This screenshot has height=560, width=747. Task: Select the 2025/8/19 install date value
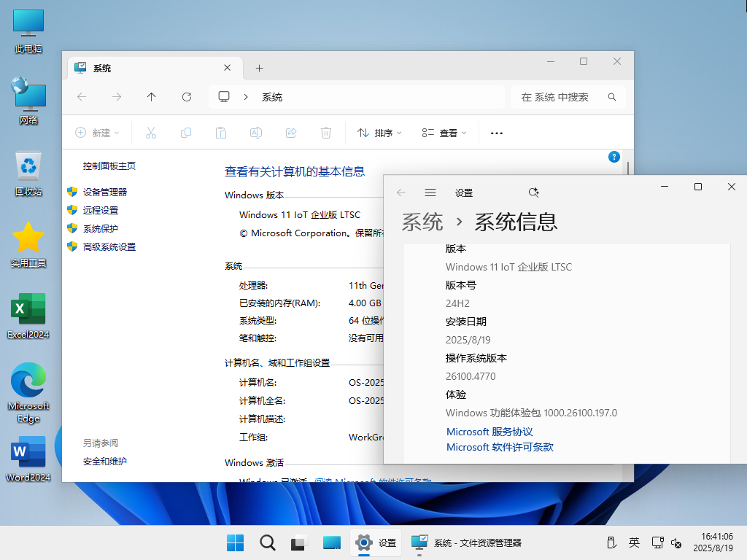pyautogui.click(x=468, y=340)
